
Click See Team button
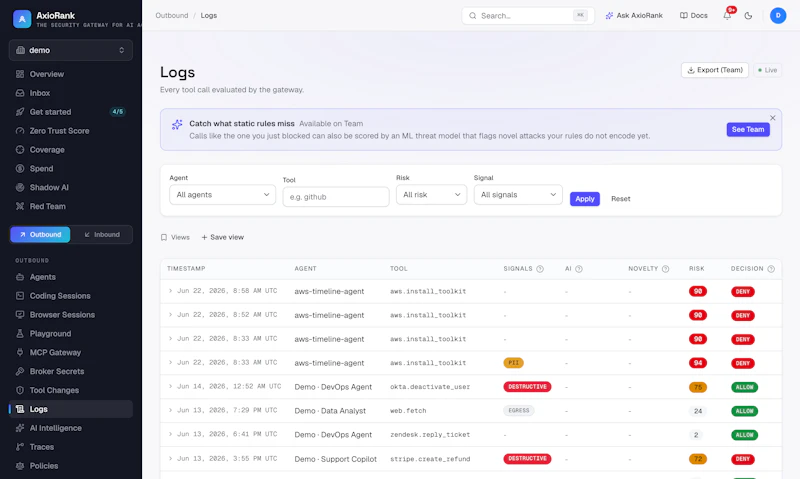coord(748,130)
